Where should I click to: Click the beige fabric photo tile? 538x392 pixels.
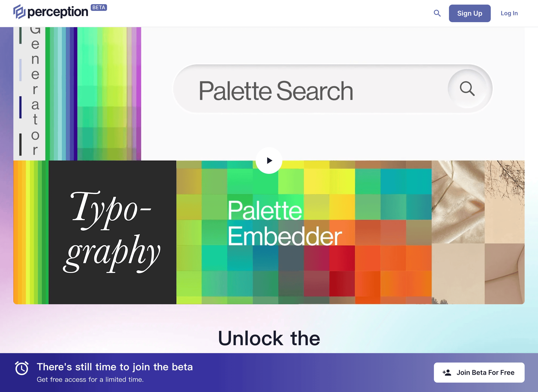click(458, 202)
